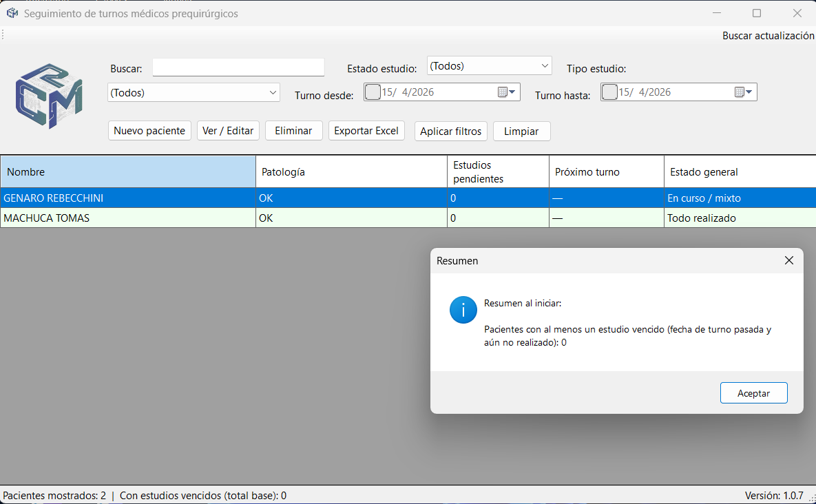
Task: Close the main application window
Action: (x=797, y=13)
